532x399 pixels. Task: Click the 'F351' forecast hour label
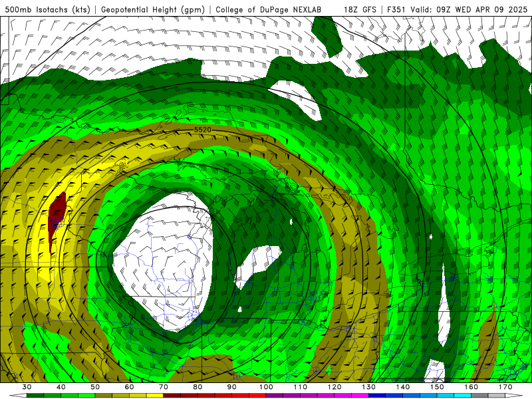pos(396,10)
